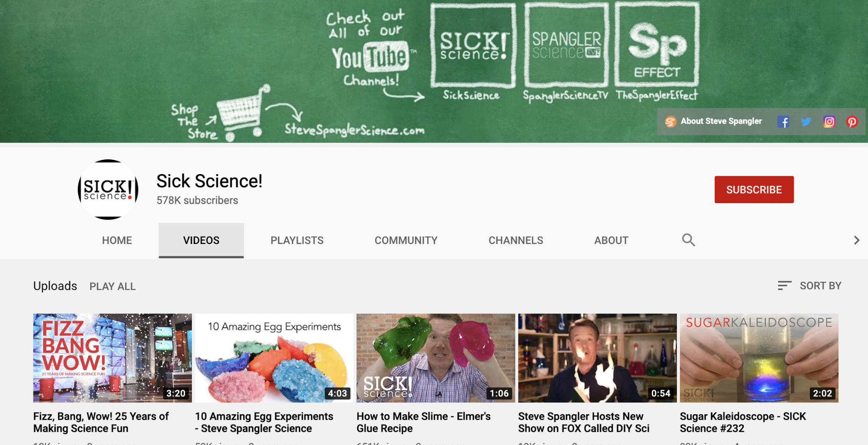
Task: Search this channel with magnifier icon
Action: tap(688, 240)
